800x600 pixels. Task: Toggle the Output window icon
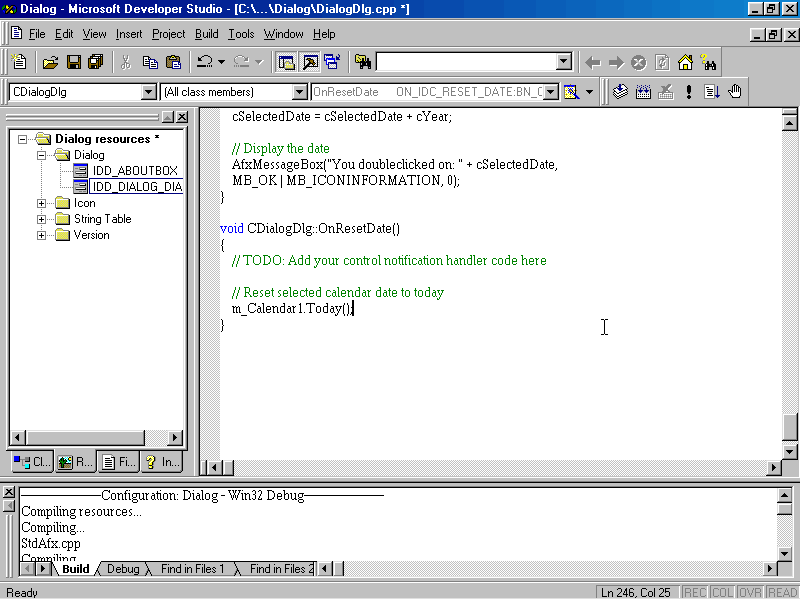pyautogui.click(x=310, y=62)
